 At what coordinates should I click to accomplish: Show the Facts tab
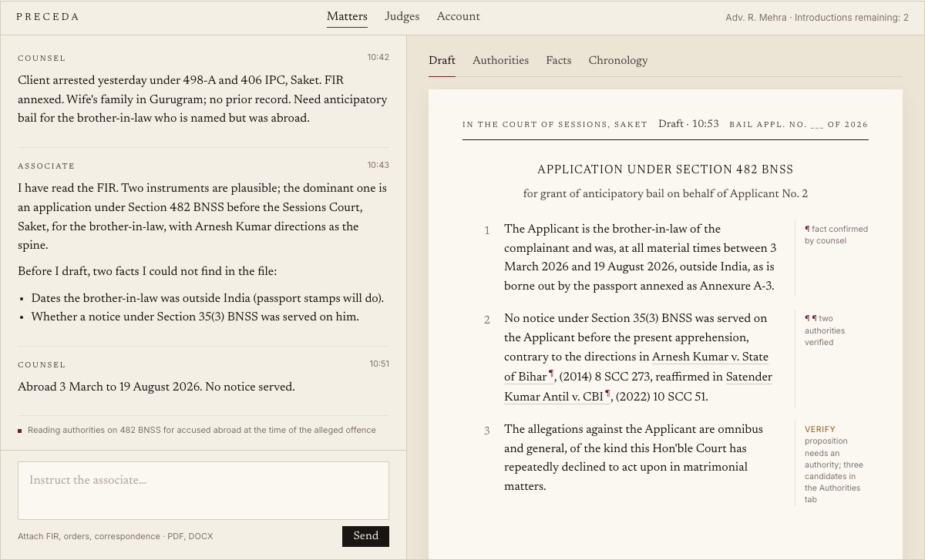click(x=559, y=61)
